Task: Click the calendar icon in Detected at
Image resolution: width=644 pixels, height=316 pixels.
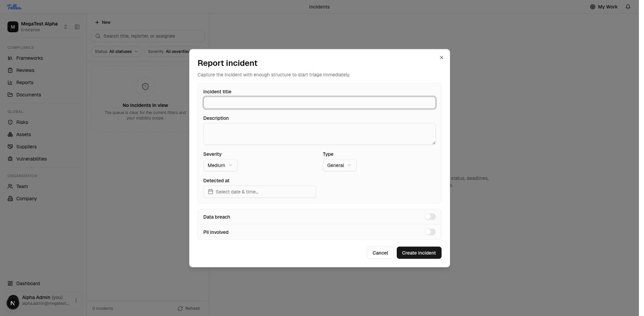Action: (x=211, y=192)
